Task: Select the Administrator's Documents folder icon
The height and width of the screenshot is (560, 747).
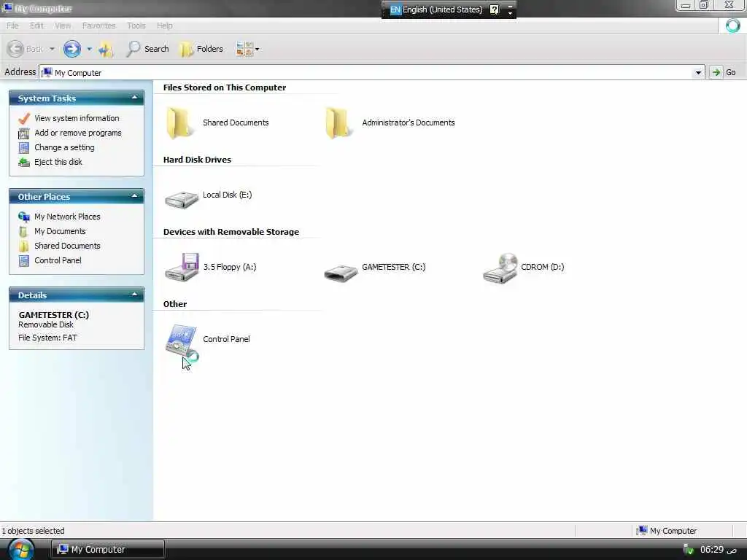Action: [338, 123]
